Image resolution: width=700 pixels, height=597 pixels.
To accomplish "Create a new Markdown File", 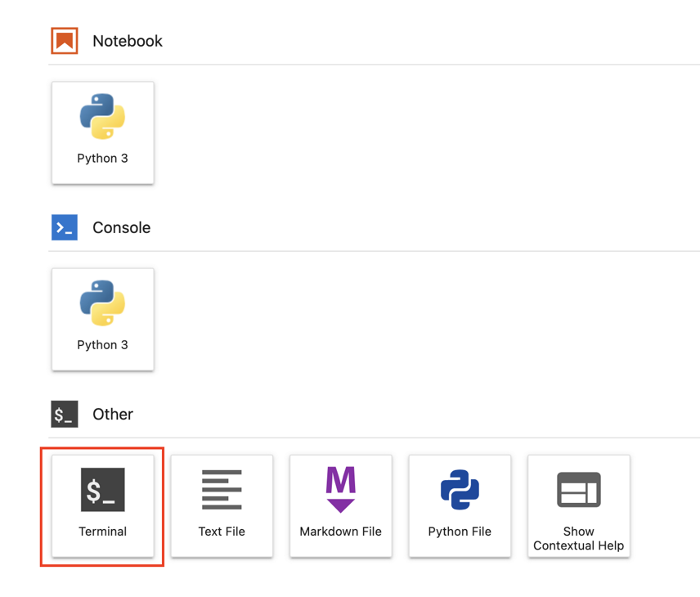I will point(340,506).
